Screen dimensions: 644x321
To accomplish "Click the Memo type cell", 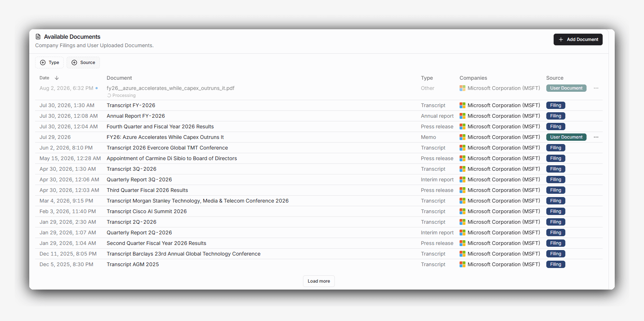I will [x=428, y=137].
